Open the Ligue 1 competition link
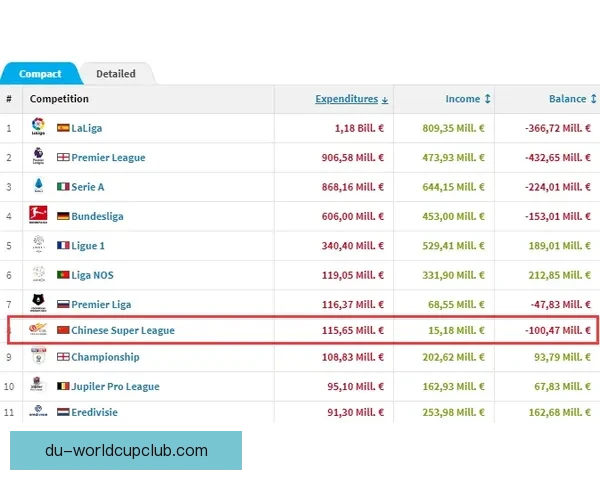Screen dimensions: 600x480 (88, 246)
